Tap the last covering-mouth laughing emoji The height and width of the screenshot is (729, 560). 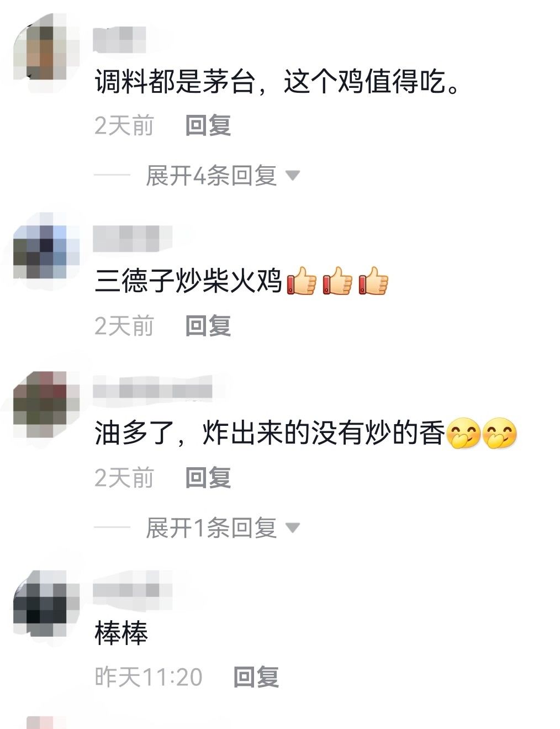tap(500, 432)
